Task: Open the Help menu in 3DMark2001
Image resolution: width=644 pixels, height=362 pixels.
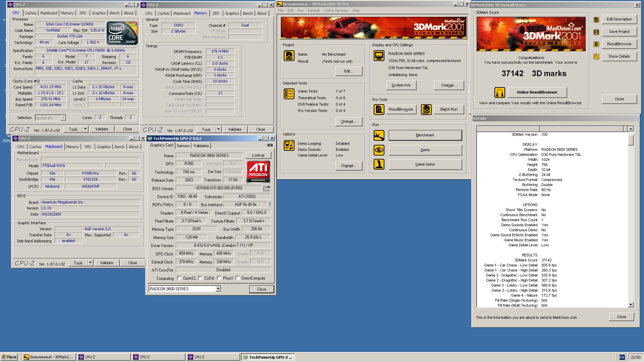Action: point(356,10)
